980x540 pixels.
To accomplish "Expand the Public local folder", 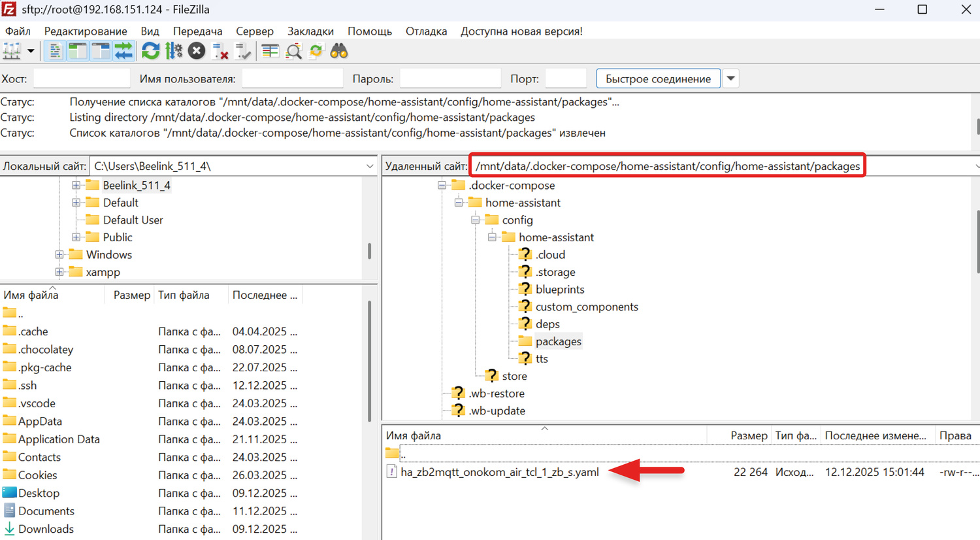I will [x=76, y=237].
